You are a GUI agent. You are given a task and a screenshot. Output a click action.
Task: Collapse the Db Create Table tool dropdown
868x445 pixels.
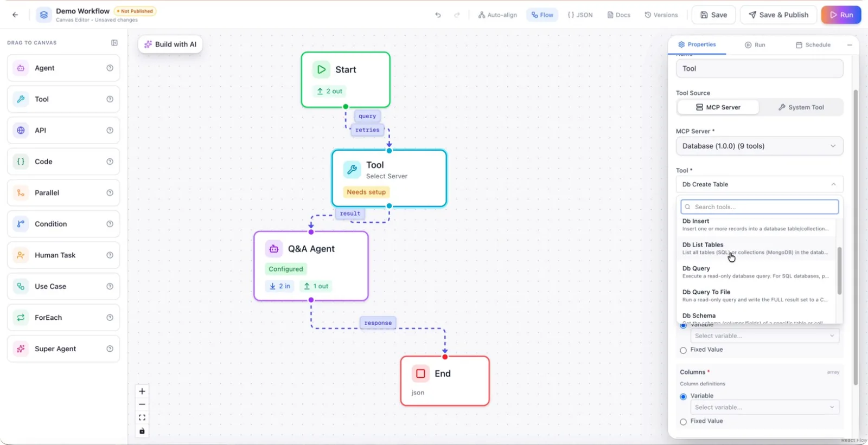click(759, 185)
